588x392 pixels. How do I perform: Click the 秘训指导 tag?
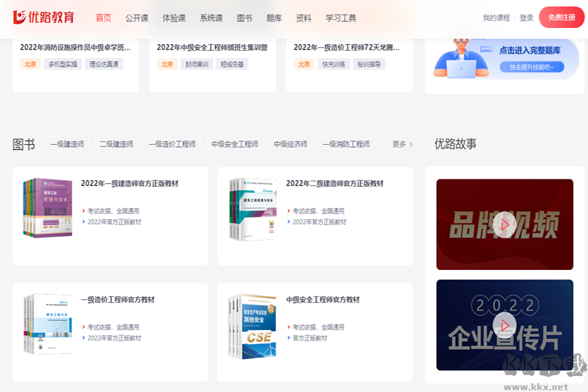[369, 64]
